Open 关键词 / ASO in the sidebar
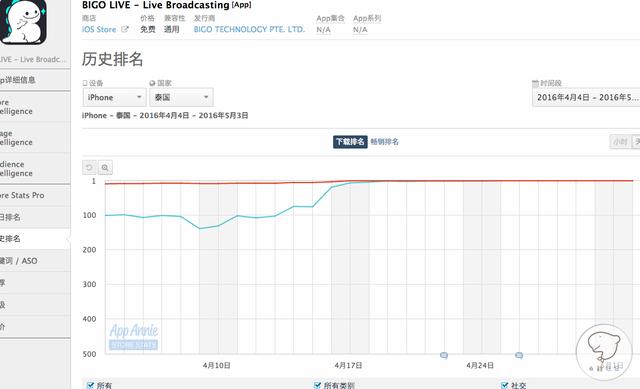640x389 pixels. [35, 261]
